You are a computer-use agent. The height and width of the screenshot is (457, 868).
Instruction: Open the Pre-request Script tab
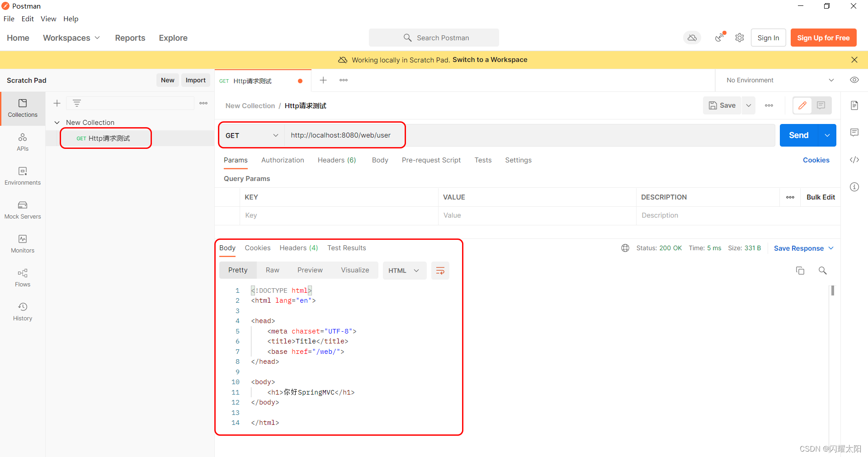click(431, 160)
